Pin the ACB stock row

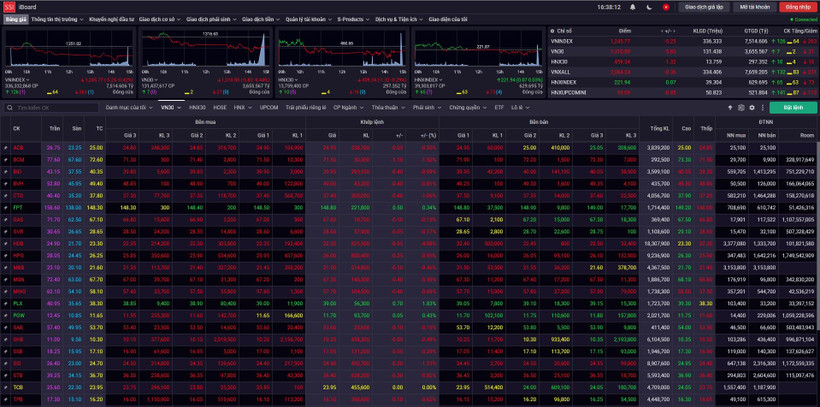(5, 148)
